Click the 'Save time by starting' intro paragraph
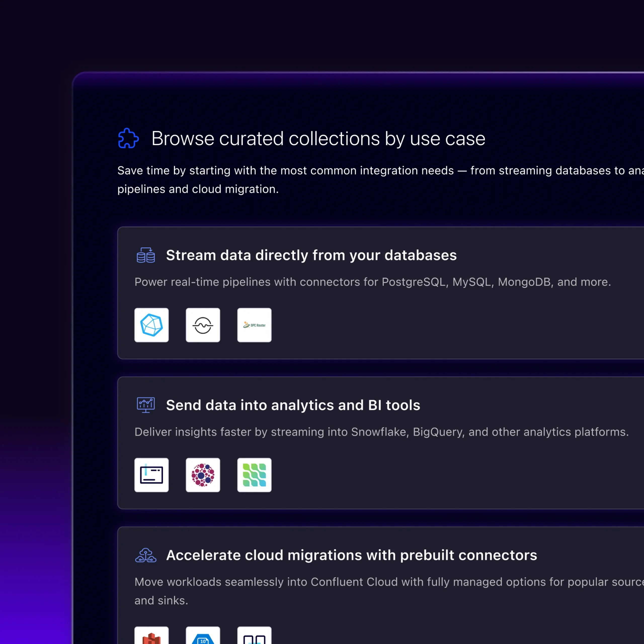Image resolution: width=644 pixels, height=644 pixels. [381, 180]
